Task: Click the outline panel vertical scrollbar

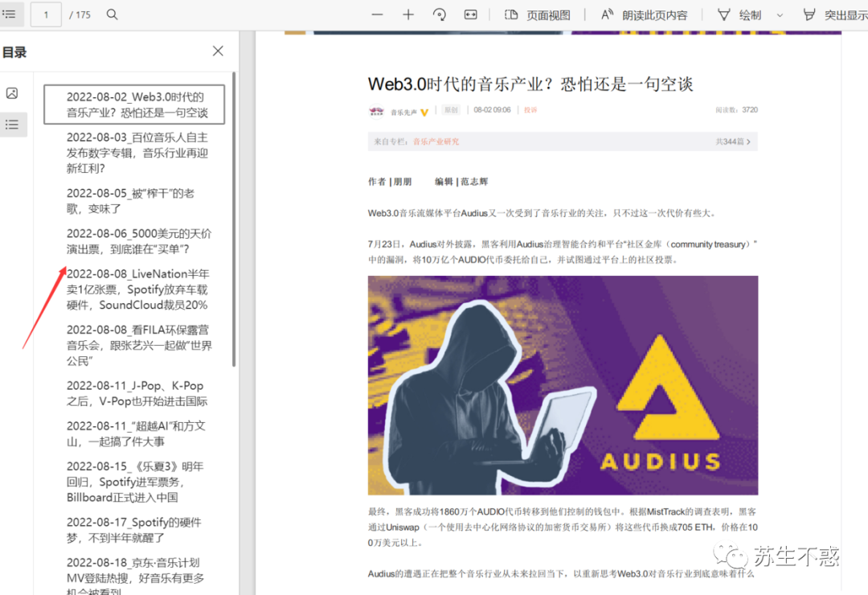Action: (x=234, y=219)
